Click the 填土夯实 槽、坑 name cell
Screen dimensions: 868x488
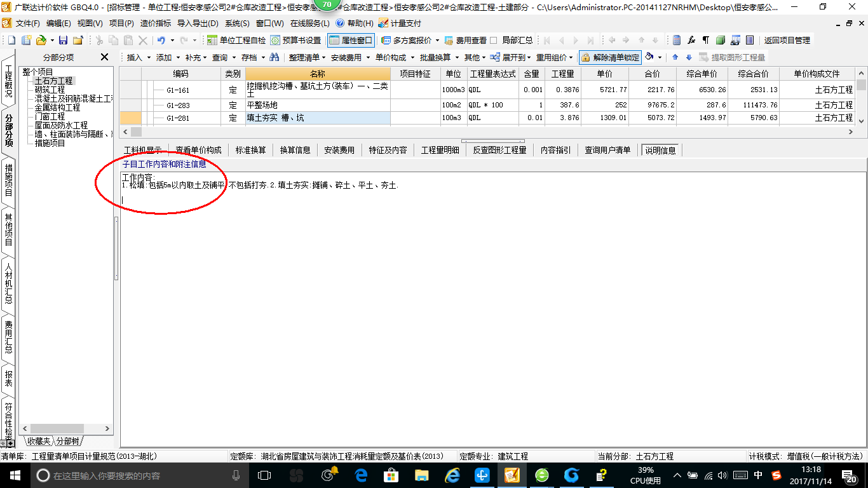click(318, 118)
